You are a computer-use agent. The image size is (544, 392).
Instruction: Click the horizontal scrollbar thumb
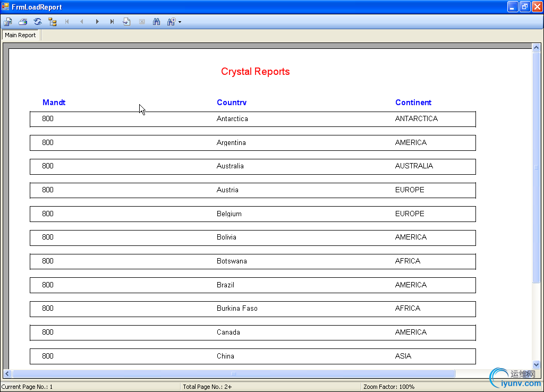tap(234, 373)
